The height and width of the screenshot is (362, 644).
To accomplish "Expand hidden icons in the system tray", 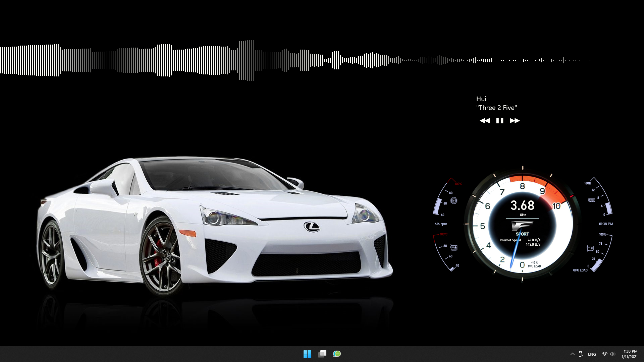I will [x=573, y=354].
